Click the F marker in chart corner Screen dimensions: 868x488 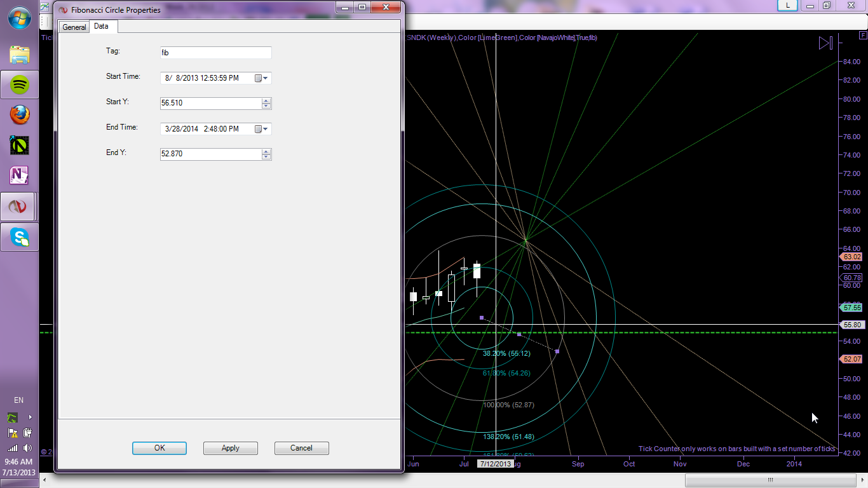863,36
